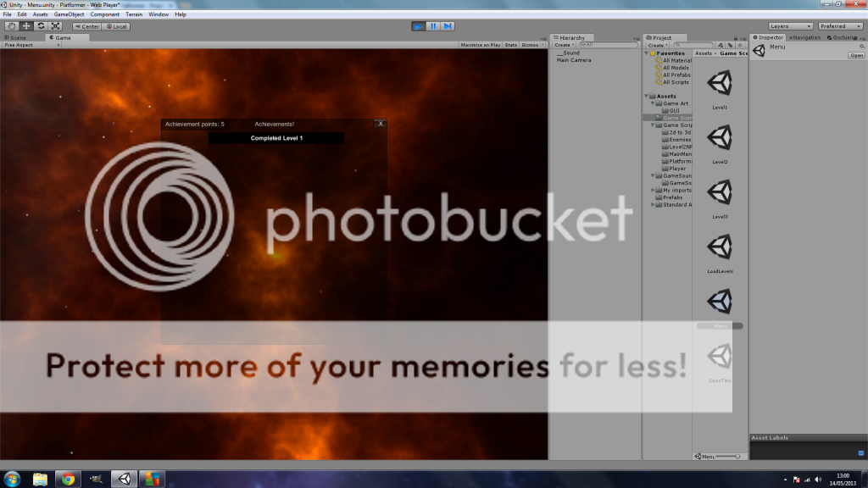Open the Edit menu
868x488 pixels.
click(x=22, y=14)
